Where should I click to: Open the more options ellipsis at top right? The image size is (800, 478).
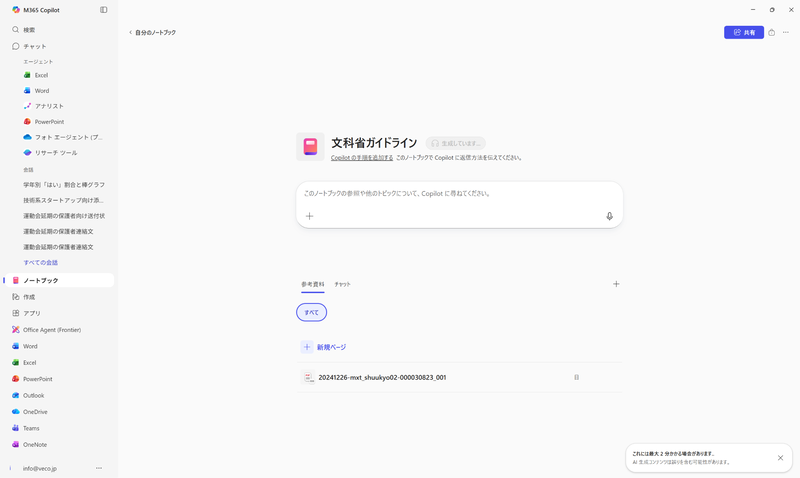(786, 32)
